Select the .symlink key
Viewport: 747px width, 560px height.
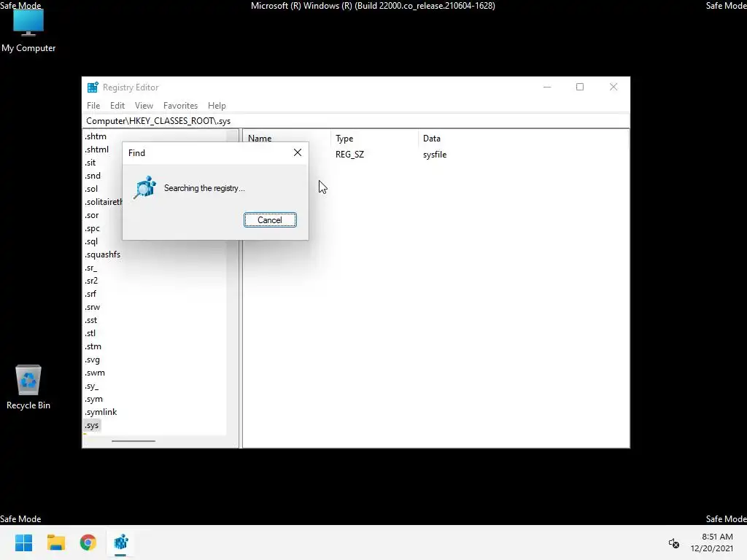click(x=101, y=413)
